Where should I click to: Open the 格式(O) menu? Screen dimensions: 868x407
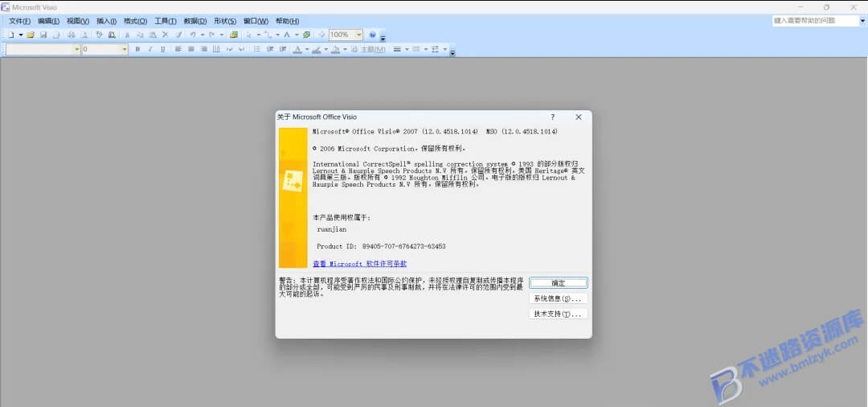[x=136, y=21]
